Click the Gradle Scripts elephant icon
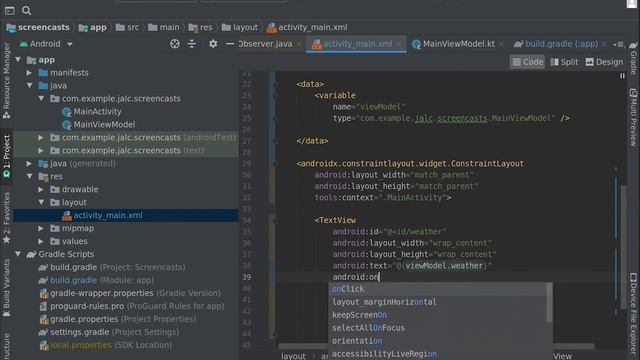 click(31, 254)
